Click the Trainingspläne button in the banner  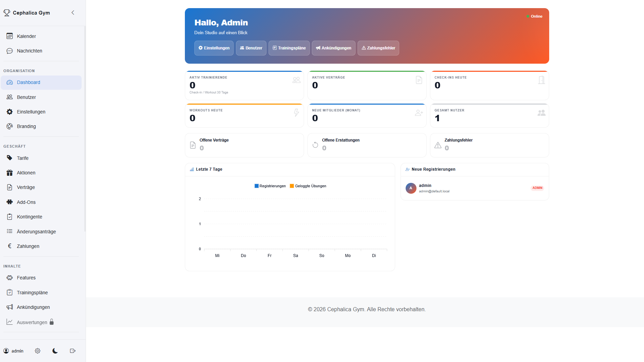click(289, 48)
